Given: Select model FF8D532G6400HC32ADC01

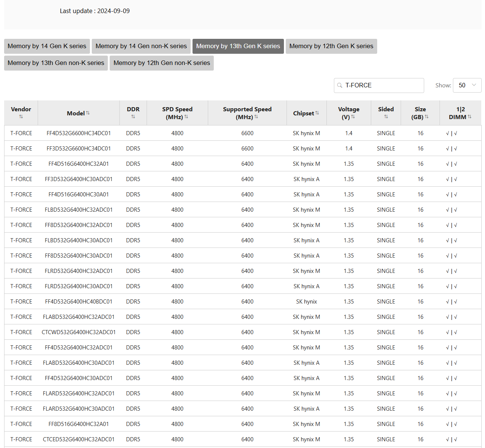Looking at the screenshot, I should [79, 225].
